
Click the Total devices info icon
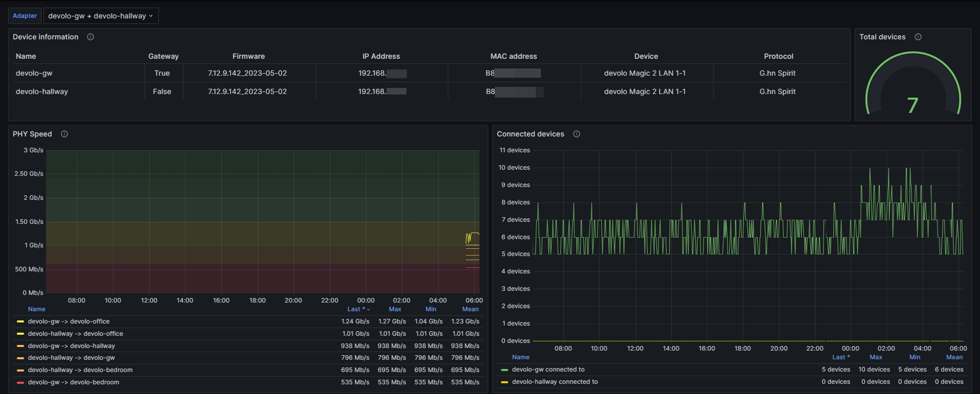pyautogui.click(x=918, y=37)
